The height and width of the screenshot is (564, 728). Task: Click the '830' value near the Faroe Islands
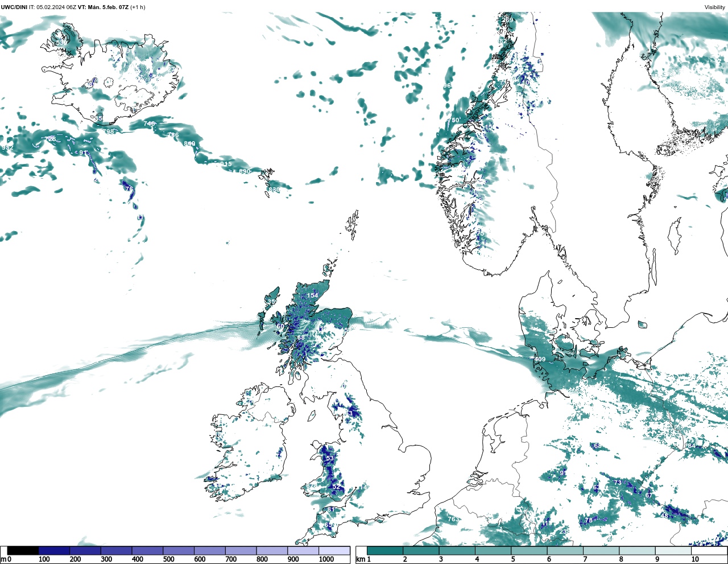[x=274, y=190]
